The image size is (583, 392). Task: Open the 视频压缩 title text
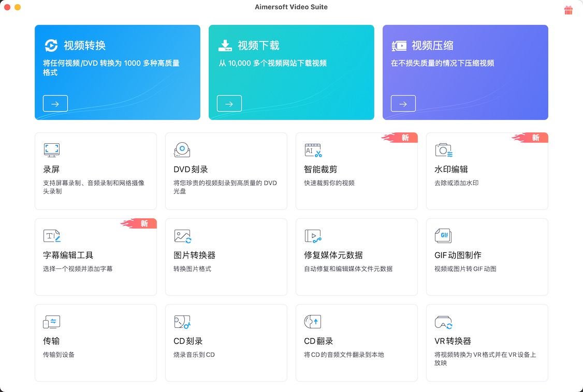click(x=432, y=46)
